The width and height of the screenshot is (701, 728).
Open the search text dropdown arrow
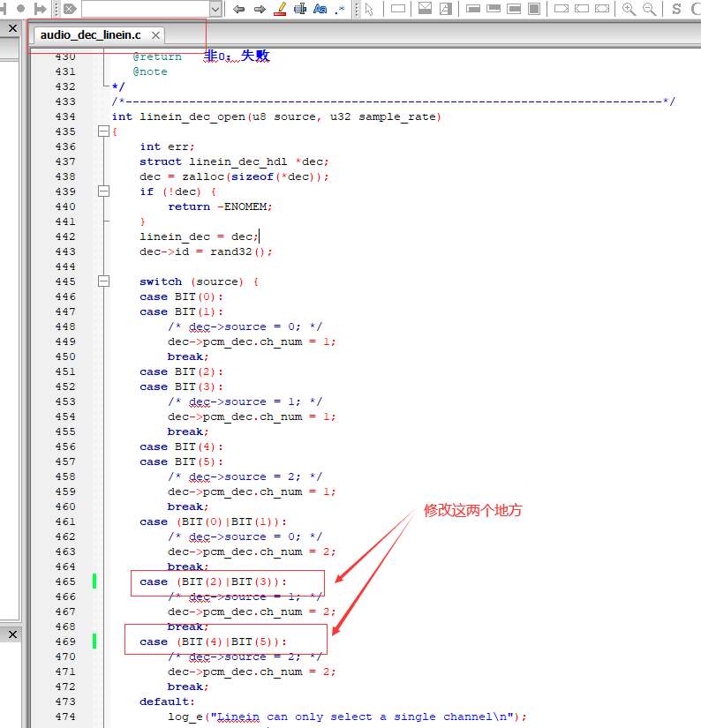tap(215, 9)
